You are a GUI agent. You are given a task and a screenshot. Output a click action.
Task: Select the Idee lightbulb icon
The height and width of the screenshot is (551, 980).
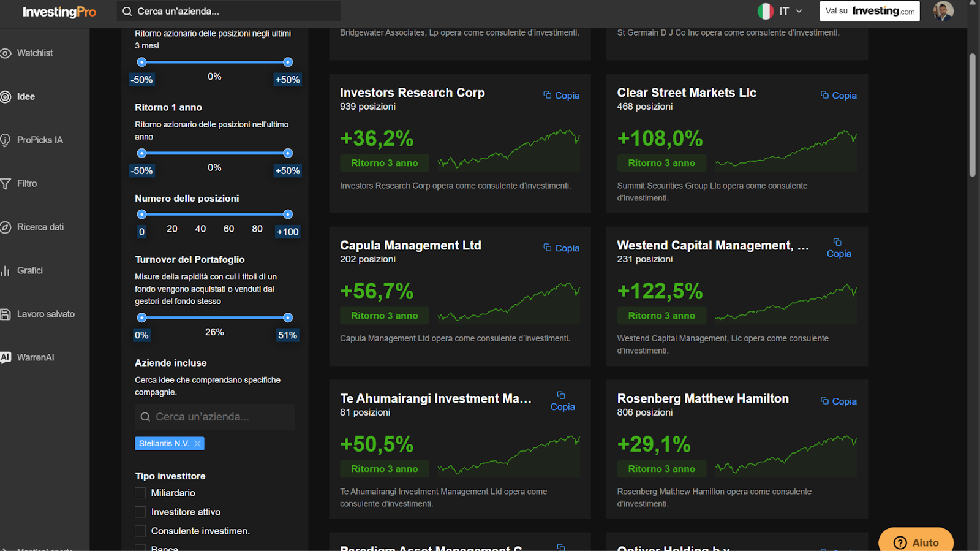tap(6, 97)
